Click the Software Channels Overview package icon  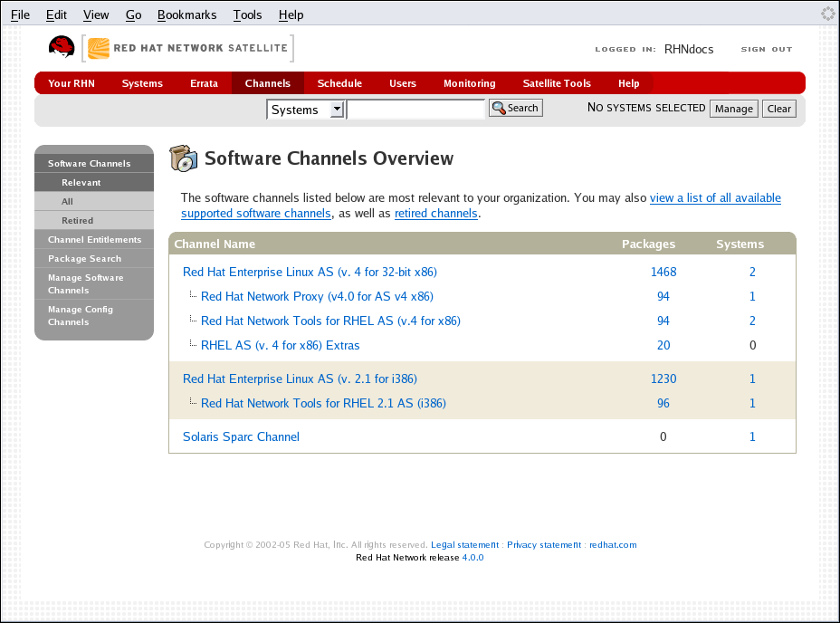(184, 158)
